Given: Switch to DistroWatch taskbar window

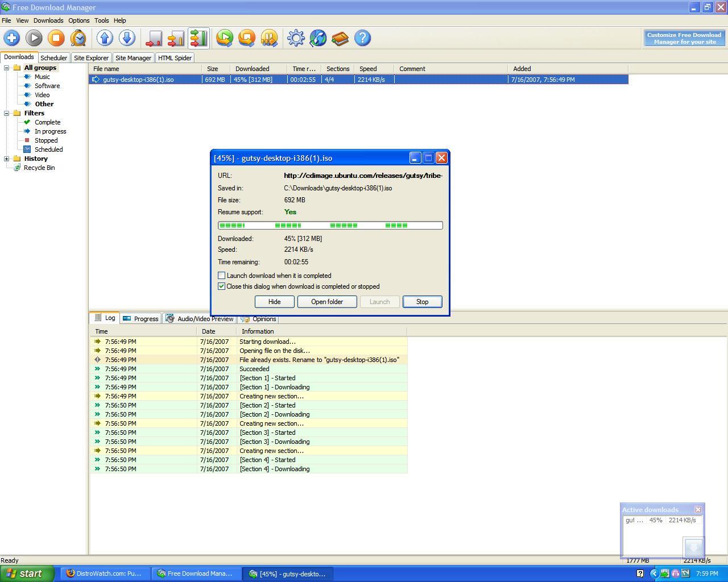Looking at the screenshot, I should pos(105,573).
